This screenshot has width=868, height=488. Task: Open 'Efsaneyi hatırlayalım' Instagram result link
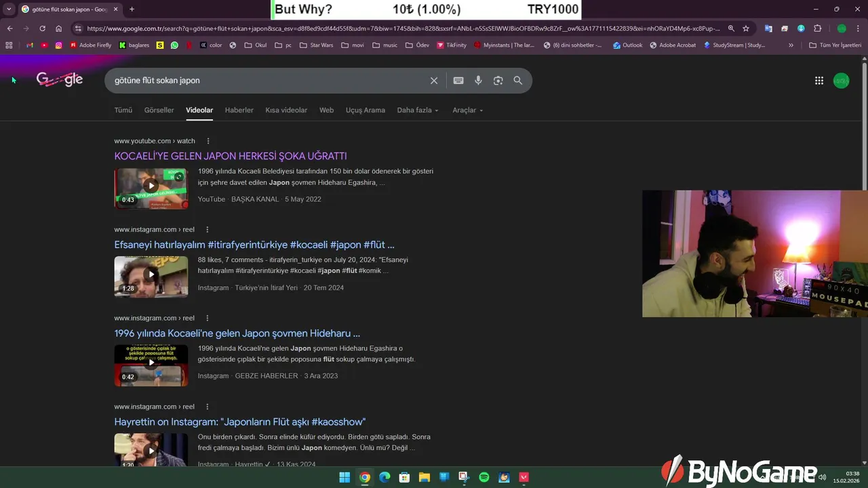click(x=254, y=245)
